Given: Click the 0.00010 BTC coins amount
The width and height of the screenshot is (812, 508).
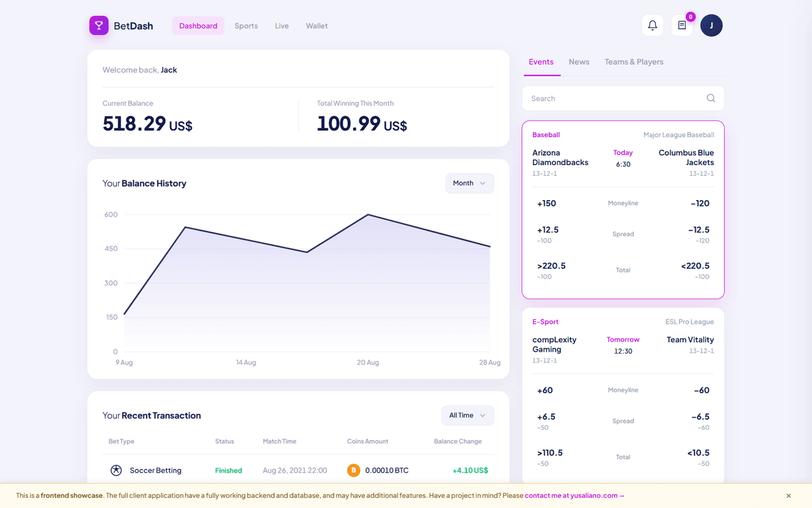Looking at the screenshot, I should tap(387, 471).
